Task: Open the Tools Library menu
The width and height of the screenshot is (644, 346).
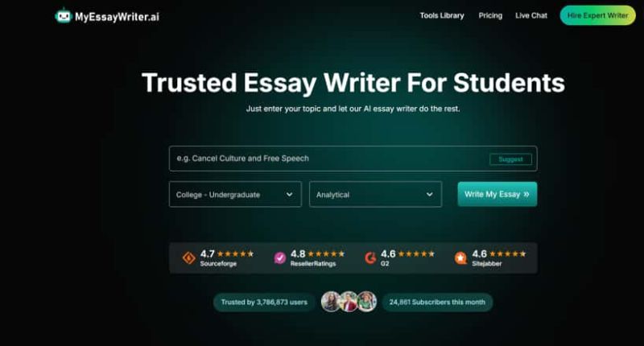Action: coord(442,15)
